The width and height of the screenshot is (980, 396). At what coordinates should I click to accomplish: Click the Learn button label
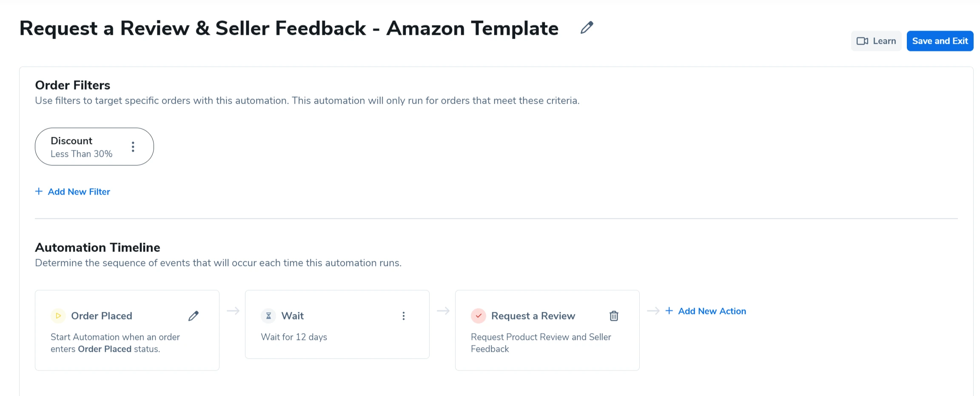pos(884,41)
